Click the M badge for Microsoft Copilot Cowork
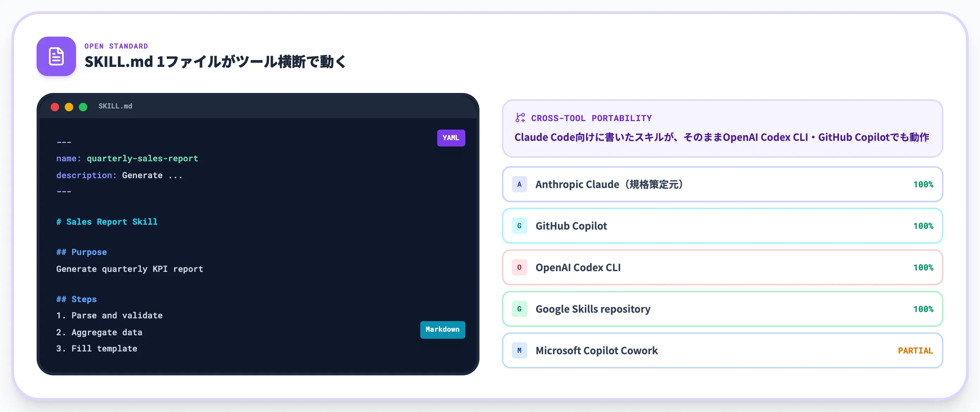980x412 pixels. (x=519, y=350)
